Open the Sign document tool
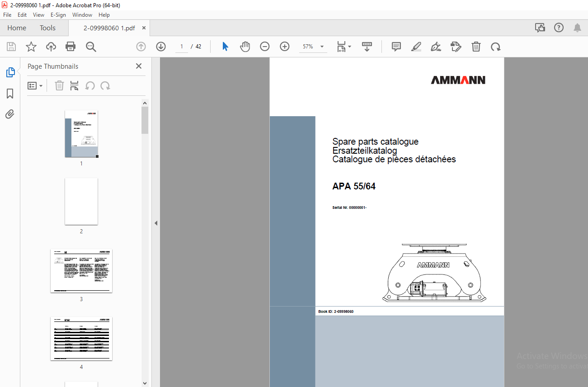This screenshot has height=387, width=588. click(436, 47)
